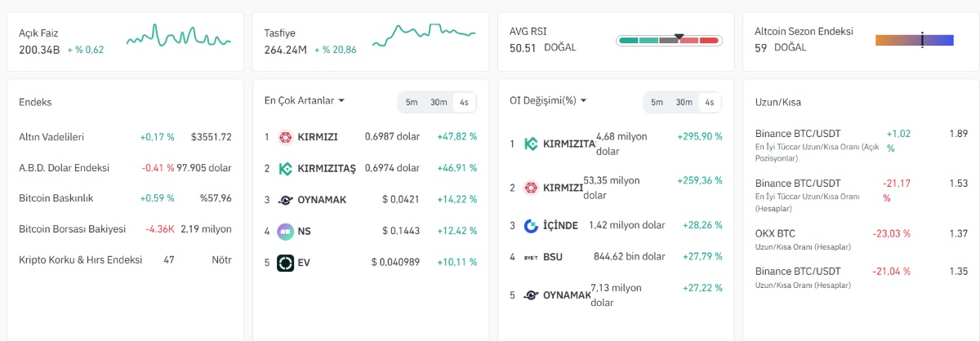Click the +27,22 % OI change value
The width and height of the screenshot is (980, 341).
[702, 288]
